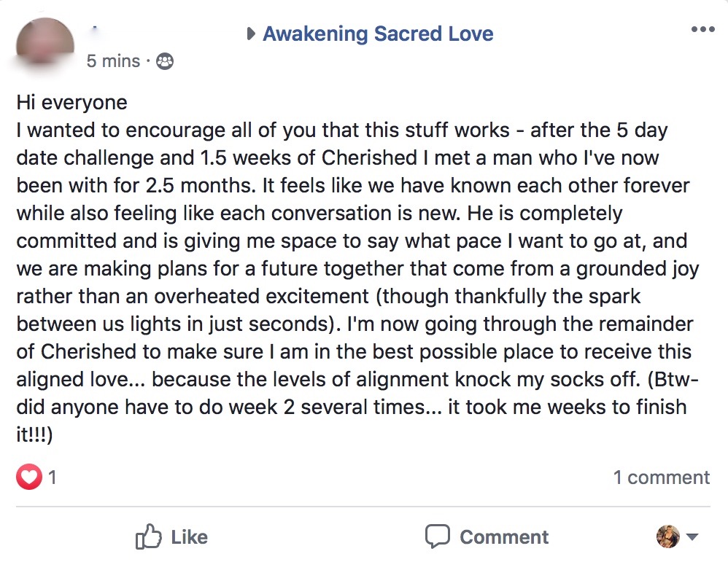The image size is (728, 562).
Task: Click the "Hi everyone" greeting line
Action: click(x=71, y=103)
